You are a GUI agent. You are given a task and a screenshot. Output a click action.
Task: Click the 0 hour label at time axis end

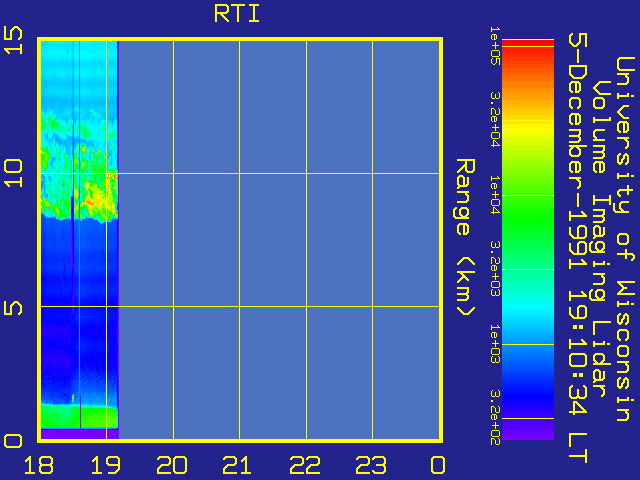pyautogui.click(x=438, y=465)
